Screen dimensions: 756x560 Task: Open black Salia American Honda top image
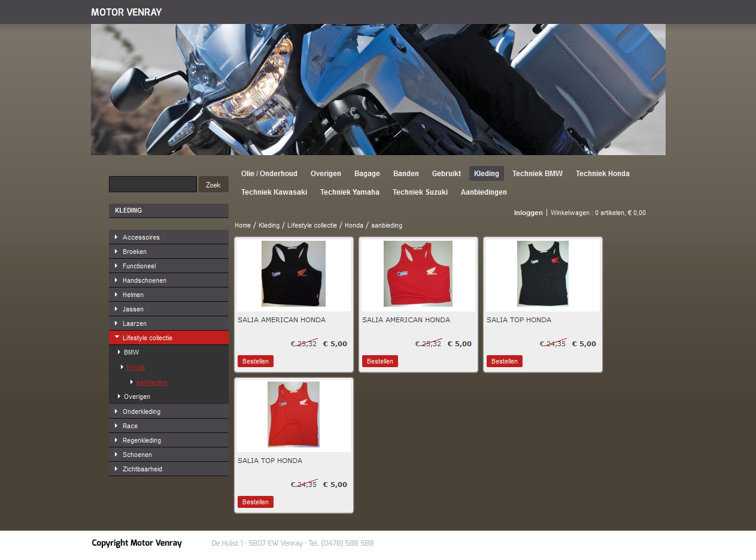tap(293, 274)
